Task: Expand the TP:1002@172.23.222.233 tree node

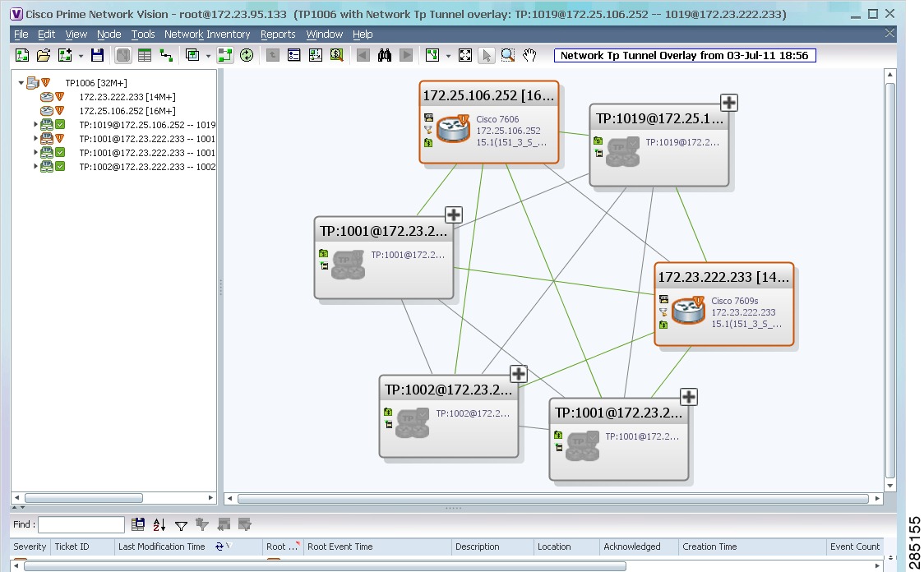Action: [35, 167]
